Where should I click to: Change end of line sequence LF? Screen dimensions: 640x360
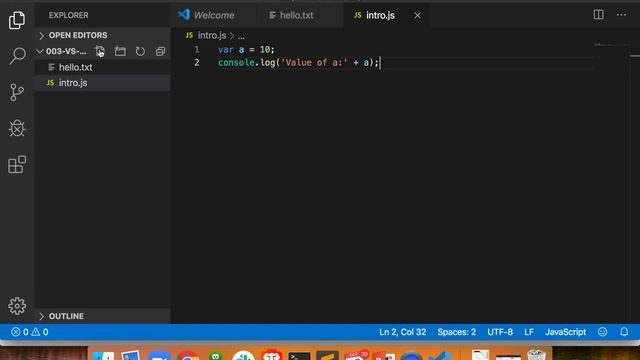pos(529,332)
